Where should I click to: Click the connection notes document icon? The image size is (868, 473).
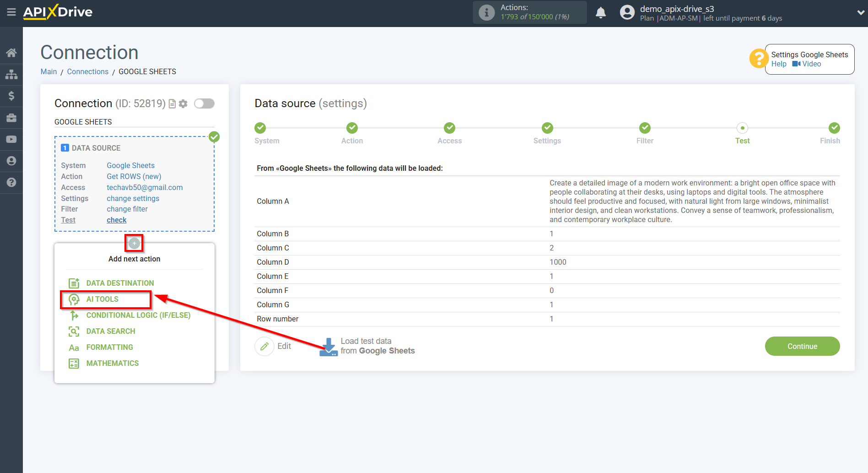click(x=172, y=103)
